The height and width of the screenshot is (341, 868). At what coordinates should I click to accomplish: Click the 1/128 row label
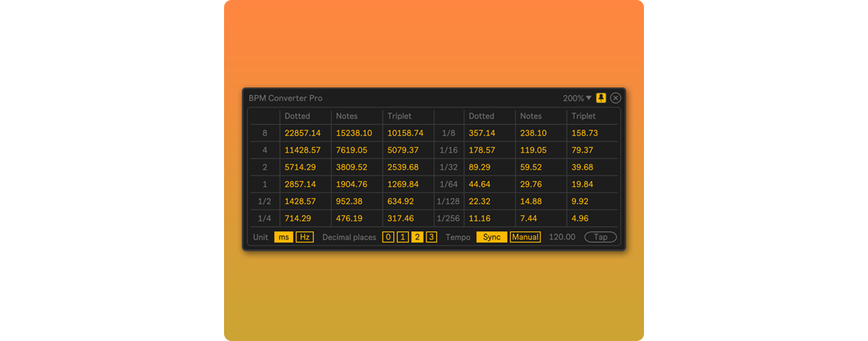(447, 202)
